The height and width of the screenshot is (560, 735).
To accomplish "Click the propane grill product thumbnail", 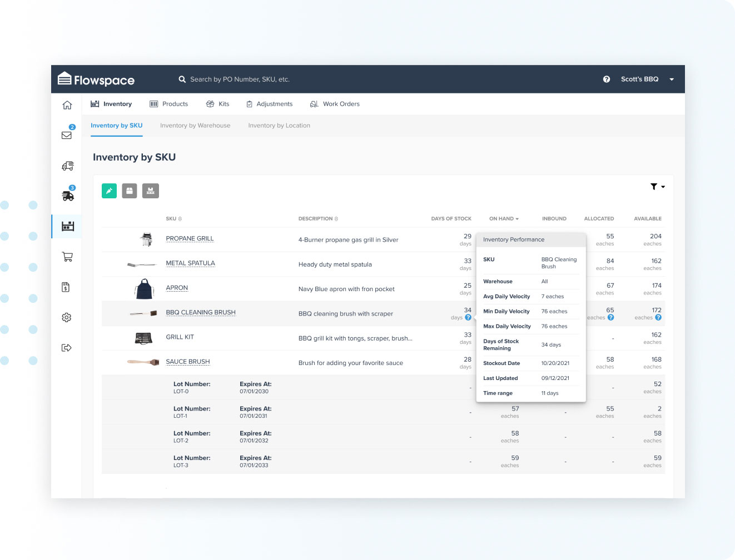I will click(146, 239).
